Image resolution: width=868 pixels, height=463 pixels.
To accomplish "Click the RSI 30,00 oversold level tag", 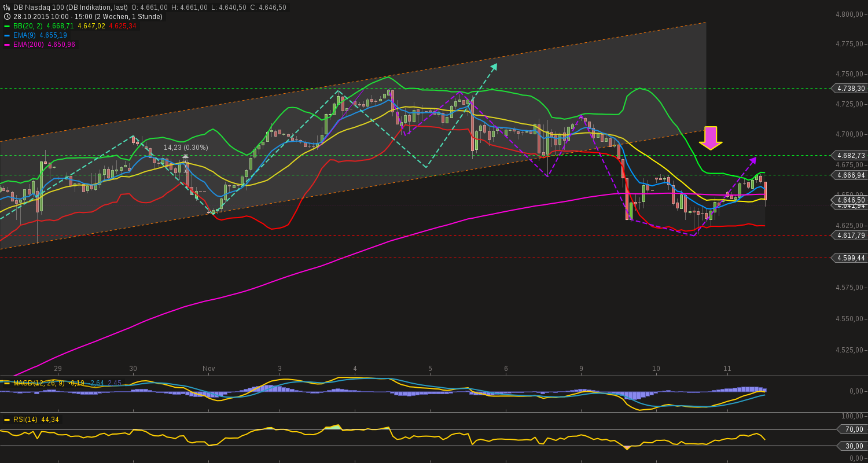I will pos(852,446).
